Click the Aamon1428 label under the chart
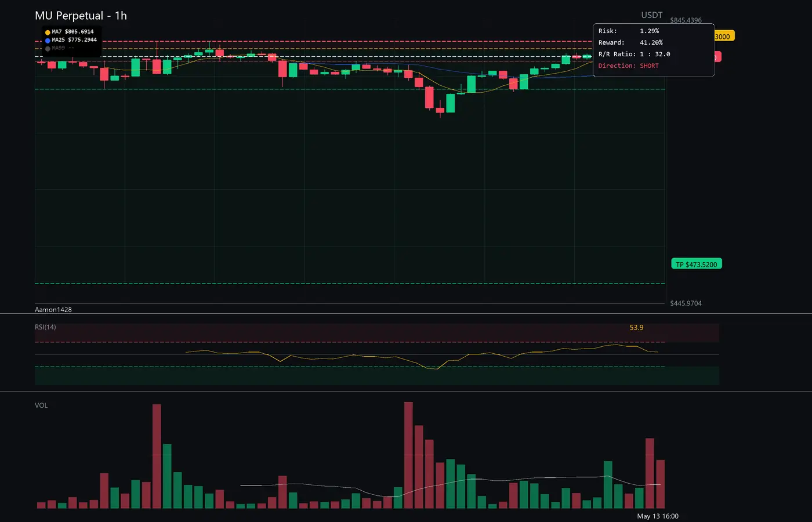The width and height of the screenshot is (812, 522). click(53, 310)
